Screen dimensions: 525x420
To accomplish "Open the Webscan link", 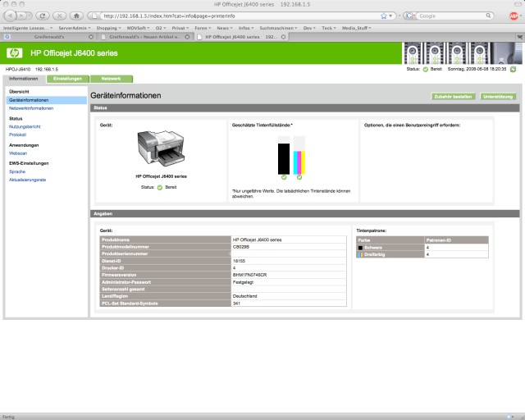I will [18, 153].
